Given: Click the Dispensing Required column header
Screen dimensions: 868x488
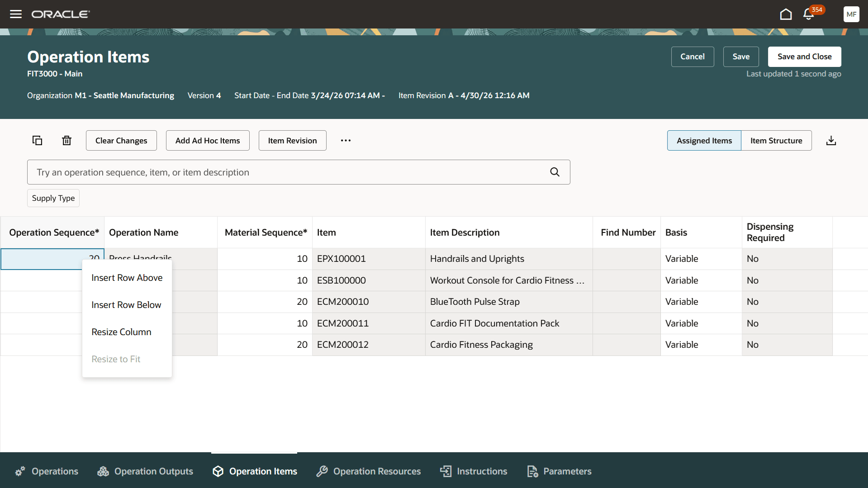Looking at the screenshot, I should click(787, 232).
